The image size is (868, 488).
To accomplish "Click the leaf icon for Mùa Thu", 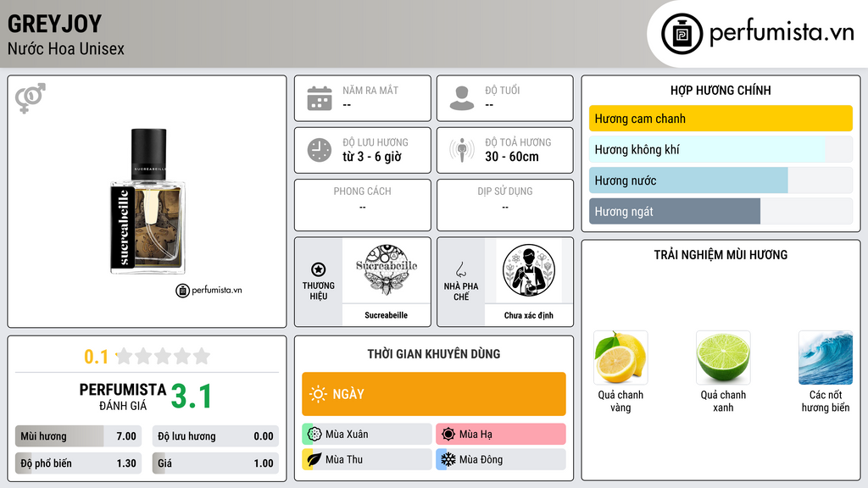I will [314, 459].
